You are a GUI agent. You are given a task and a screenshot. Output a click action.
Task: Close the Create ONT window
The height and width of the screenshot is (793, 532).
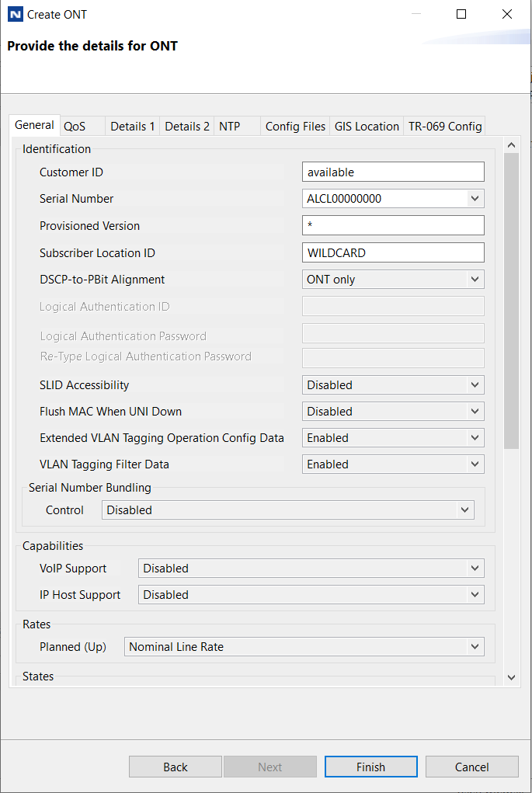pyautogui.click(x=506, y=14)
